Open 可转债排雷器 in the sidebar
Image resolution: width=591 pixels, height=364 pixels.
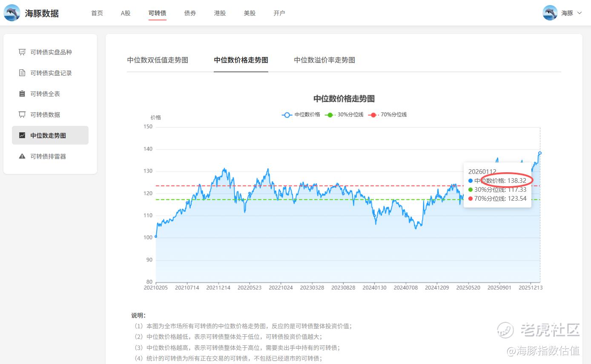click(x=50, y=156)
